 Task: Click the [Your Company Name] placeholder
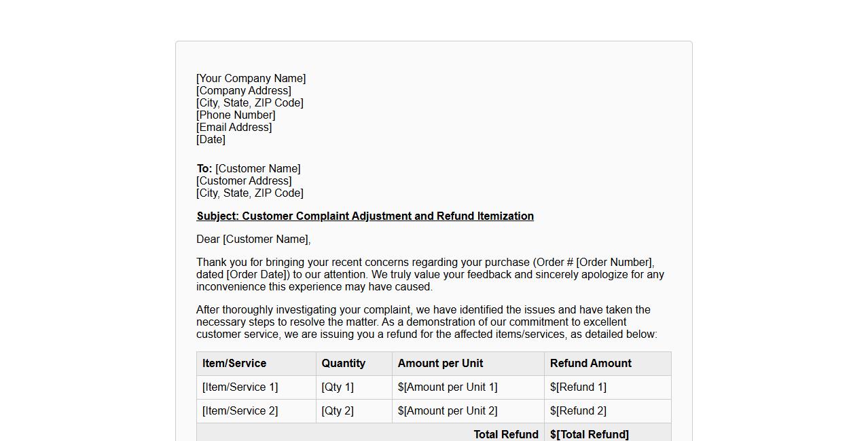251,79
